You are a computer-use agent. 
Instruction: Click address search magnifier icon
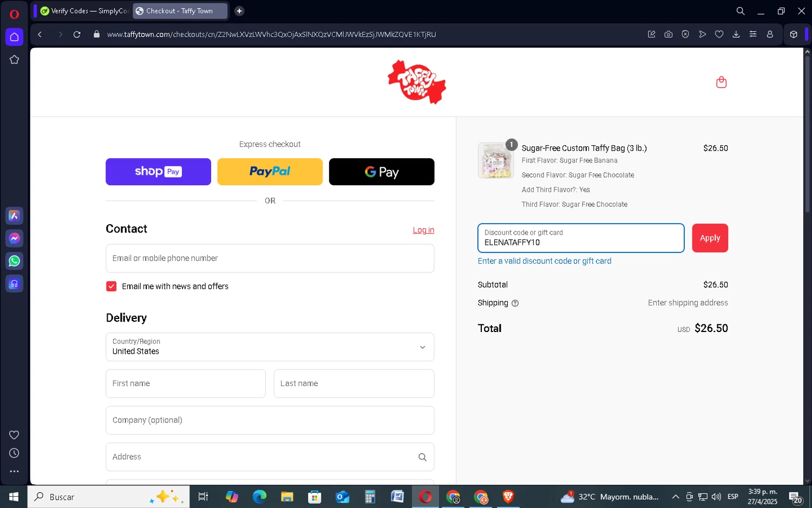point(422,457)
